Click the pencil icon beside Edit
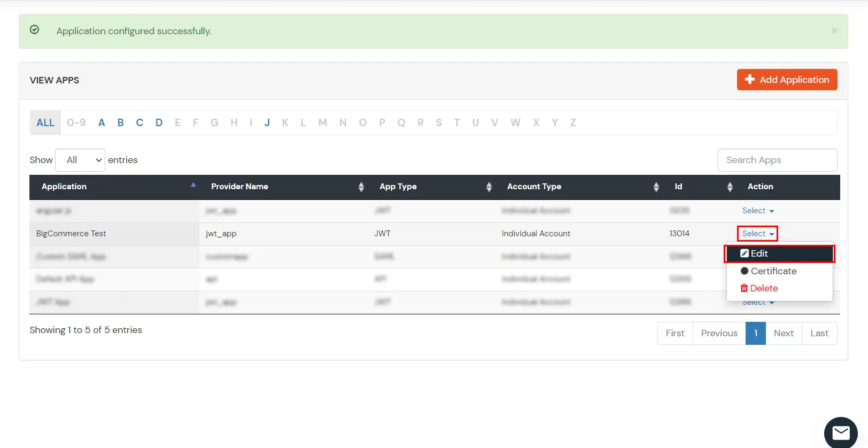Viewport: 868px width, 448px height. 744,253
